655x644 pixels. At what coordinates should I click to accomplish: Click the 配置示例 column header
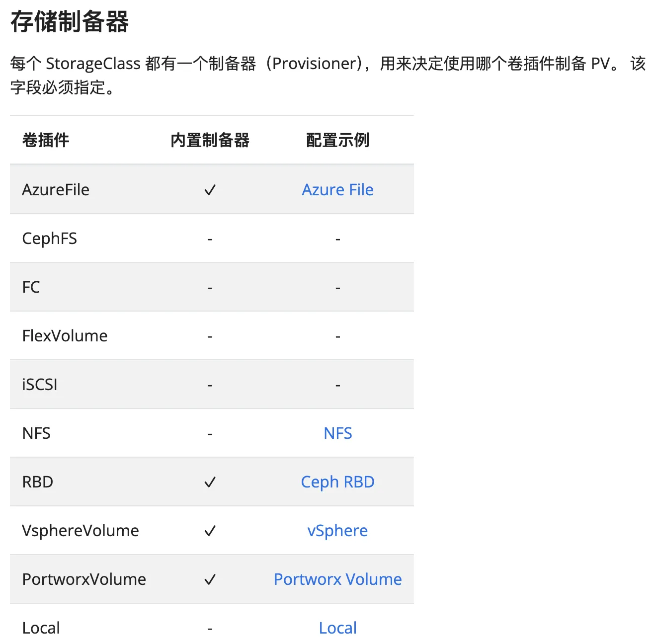coord(337,140)
